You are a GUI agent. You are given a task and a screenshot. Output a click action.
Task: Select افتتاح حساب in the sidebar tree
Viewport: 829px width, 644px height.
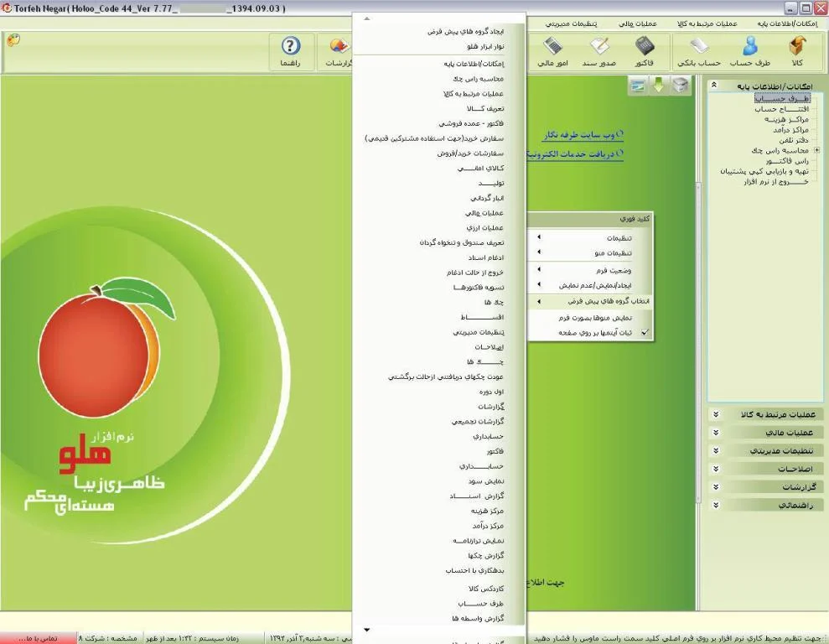click(x=781, y=109)
